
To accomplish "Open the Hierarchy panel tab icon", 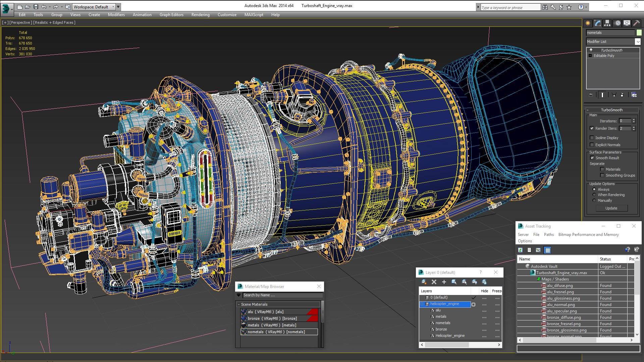I will [607, 23].
